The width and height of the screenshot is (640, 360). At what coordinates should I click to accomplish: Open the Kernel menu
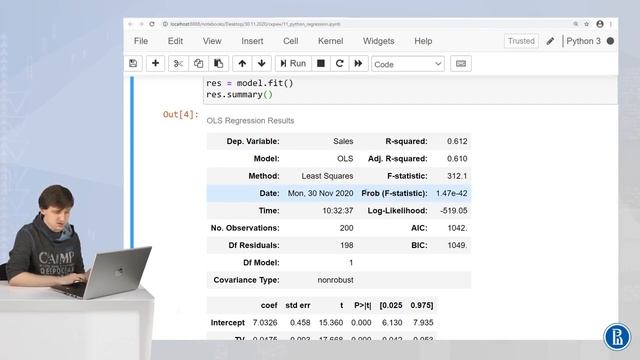tap(331, 41)
